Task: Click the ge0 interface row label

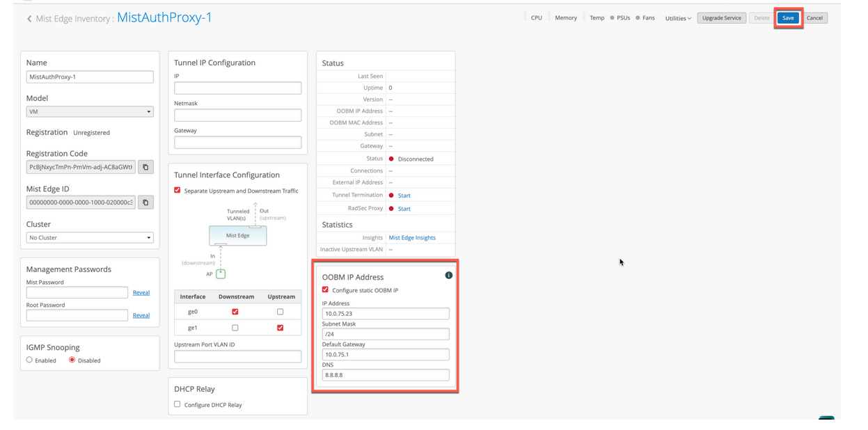Action: (x=193, y=312)
